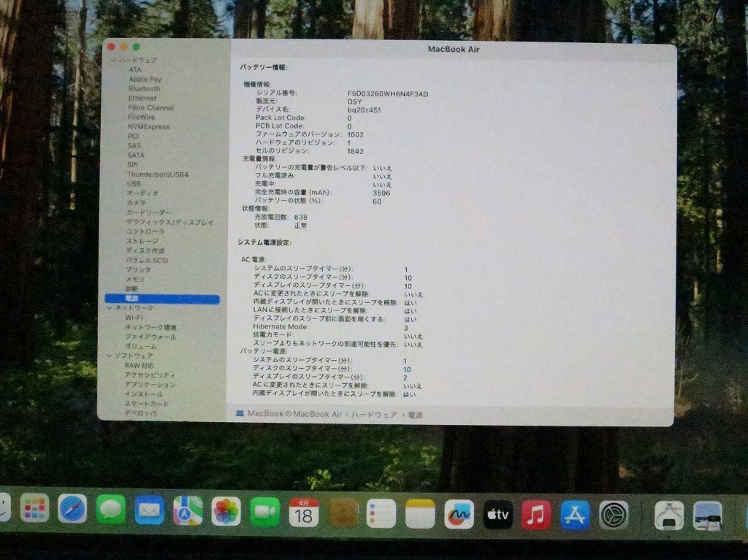Select FireWire in the sidebar

(141, 118)
